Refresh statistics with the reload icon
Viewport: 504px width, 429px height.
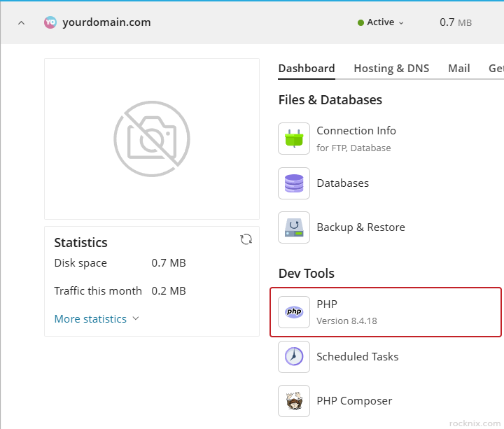(x=246, y=239)
